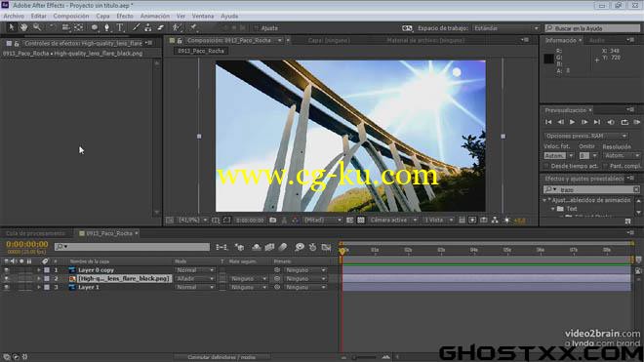This screenshot has width=644, height=362.
Task: Toggle lock on the effect controls panel
Action: [x=17, y=43]
